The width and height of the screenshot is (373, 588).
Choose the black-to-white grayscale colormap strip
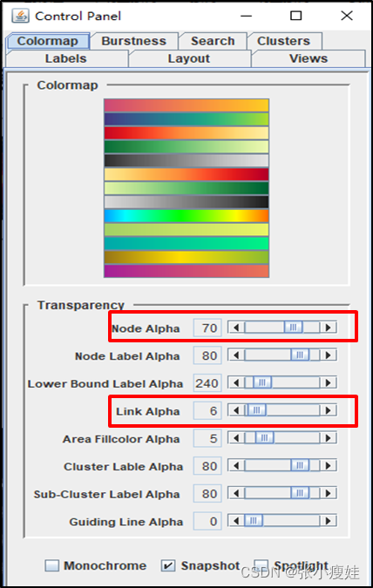(186, 160)
